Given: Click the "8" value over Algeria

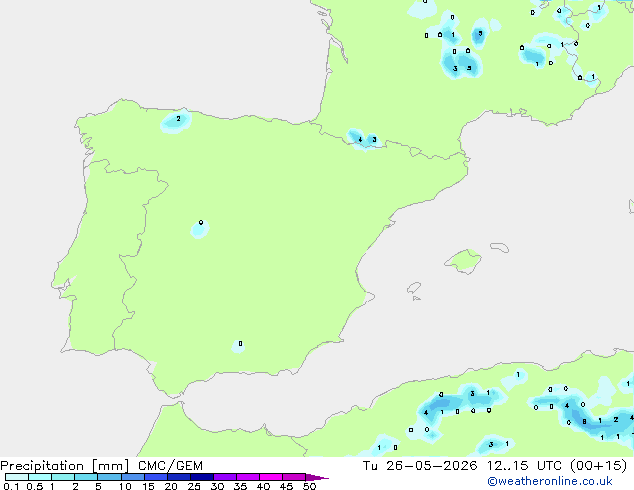Looking at the screenshot, I should pos(584,422).
